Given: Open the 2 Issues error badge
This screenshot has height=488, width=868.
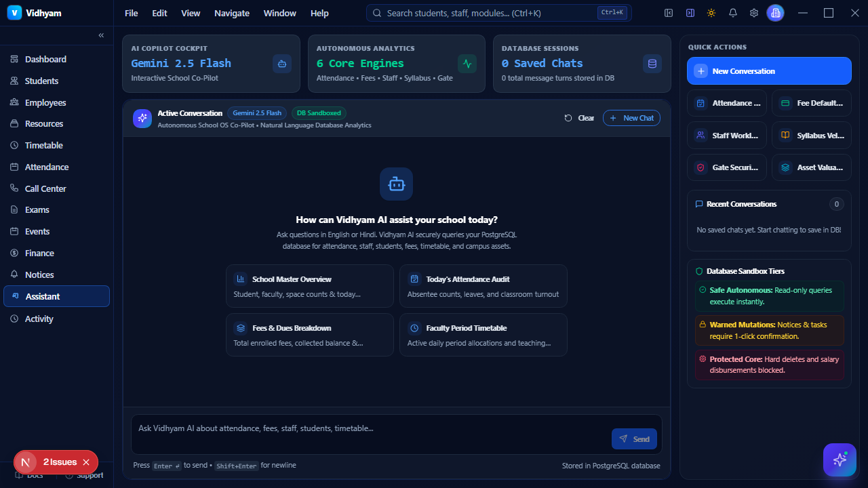Looking at the screenshot, I should (x=60, y=462).
